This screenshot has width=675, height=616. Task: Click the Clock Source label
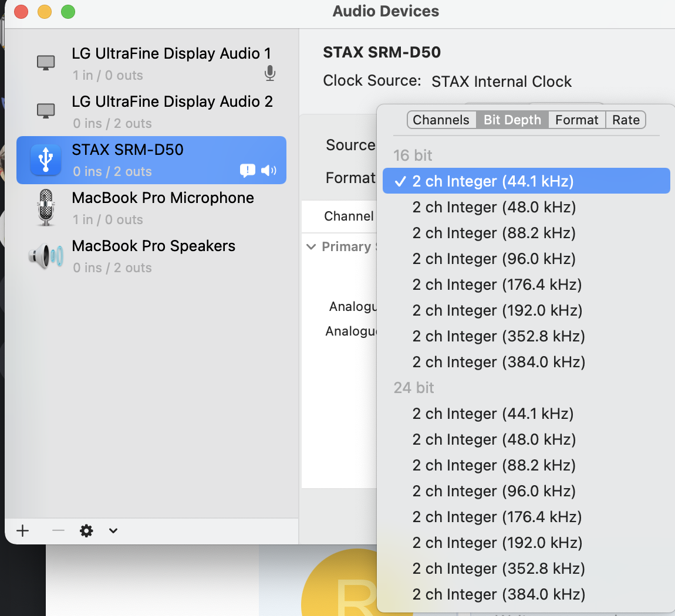coord(372,80)
